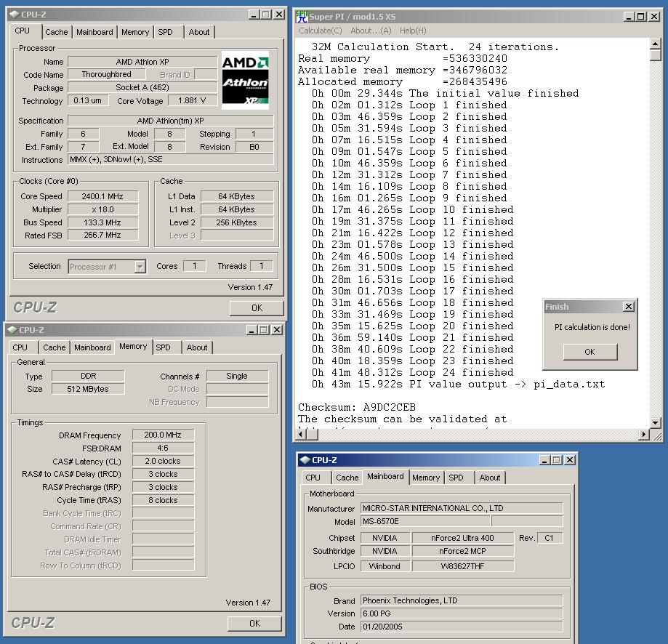Click the motherboard Model MS-6570E field
668x644 pixels.
(x=425, y=521)
